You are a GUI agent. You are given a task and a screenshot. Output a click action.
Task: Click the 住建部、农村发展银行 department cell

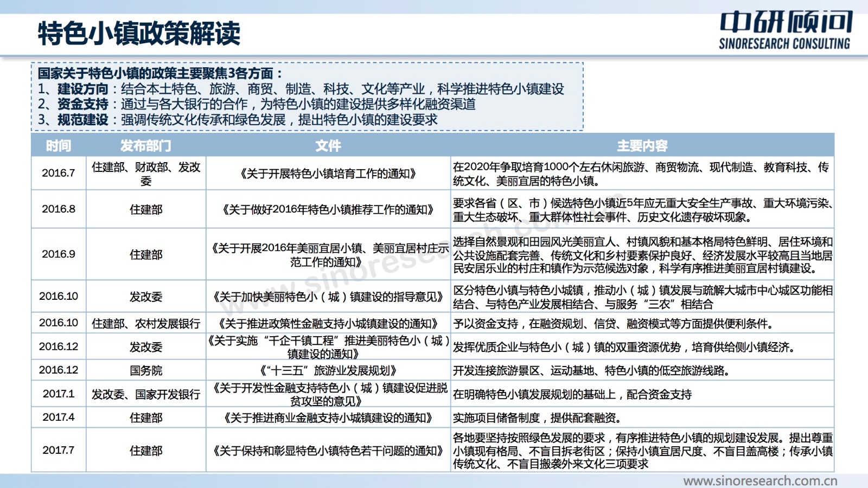point(146,323)
